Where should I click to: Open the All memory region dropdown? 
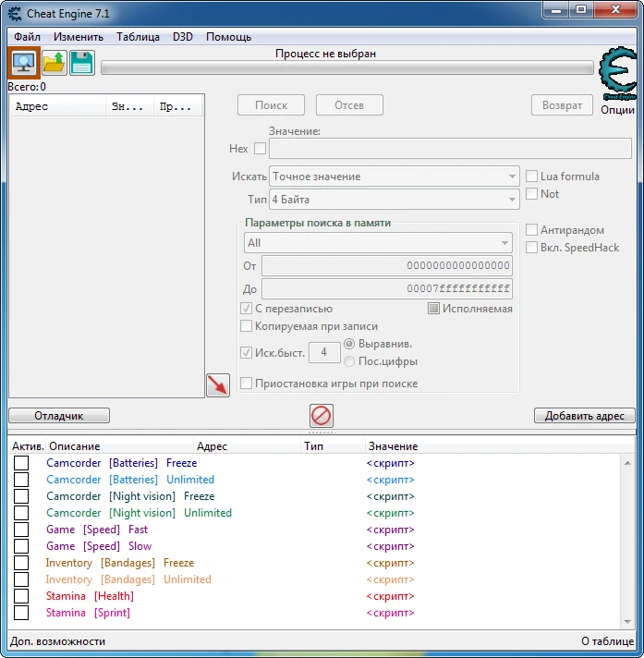click(x=378, y=242)
